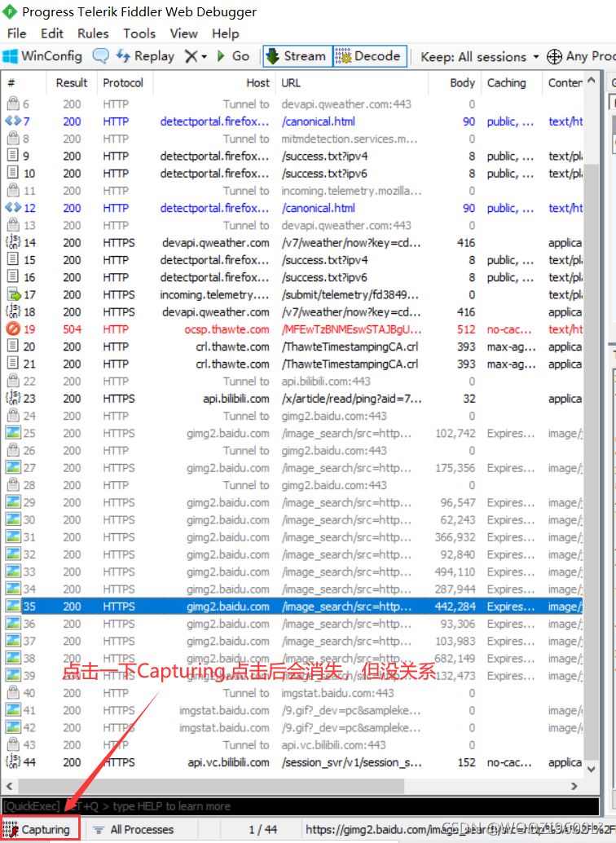Click the Fiddler logo in title bar
Screen dimensions: 616x843
pos(10,11)
